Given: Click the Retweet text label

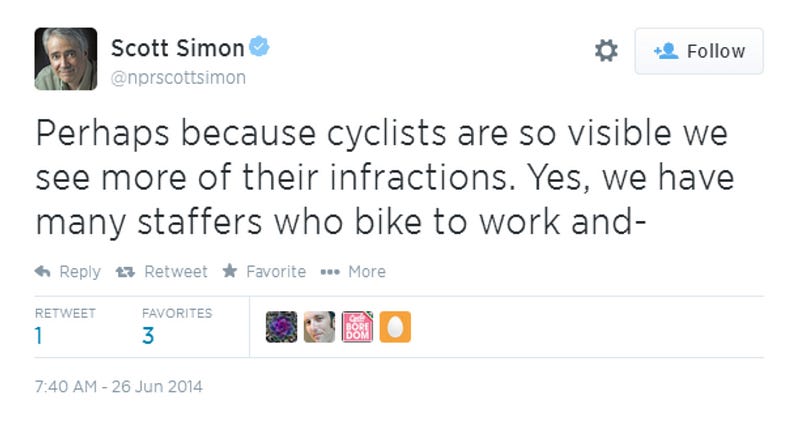Looking at the screenshot, I should 176,271.
